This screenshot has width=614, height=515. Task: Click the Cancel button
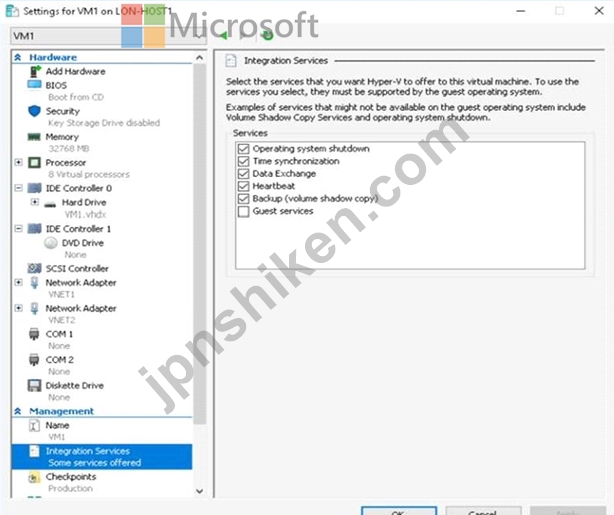pos(483,511)
